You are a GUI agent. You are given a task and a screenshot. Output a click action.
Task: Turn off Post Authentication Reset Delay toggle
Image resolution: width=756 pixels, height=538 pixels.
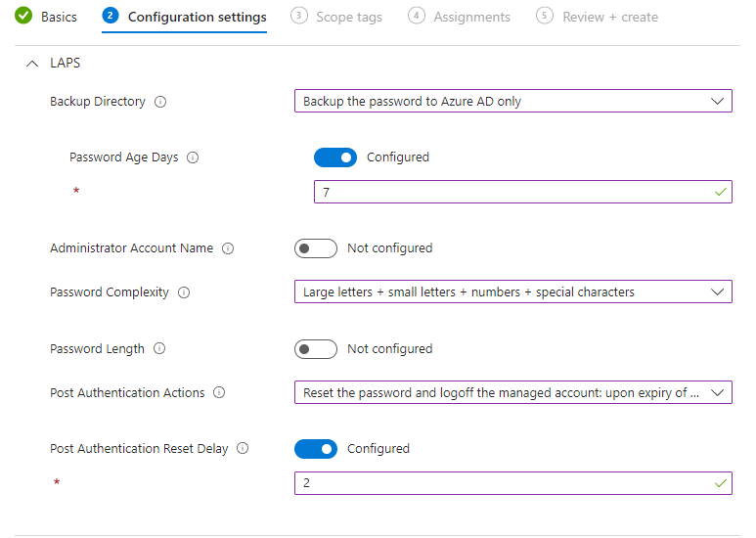click(x=315, y=449)
